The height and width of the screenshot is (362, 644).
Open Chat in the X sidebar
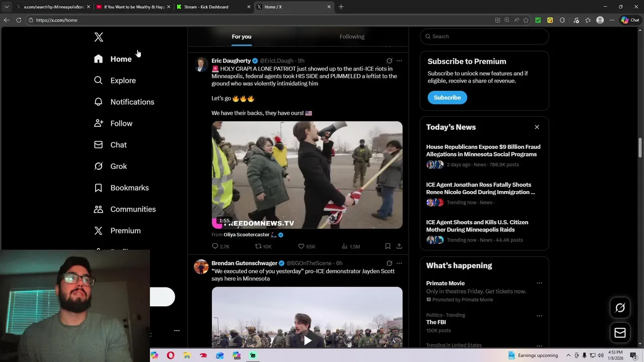tap(110, 145)
